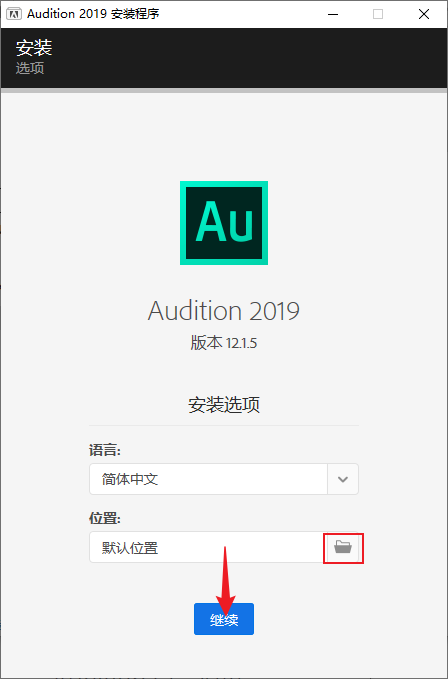
Task: Click the 语言: field label
Action: click(105, 450)
